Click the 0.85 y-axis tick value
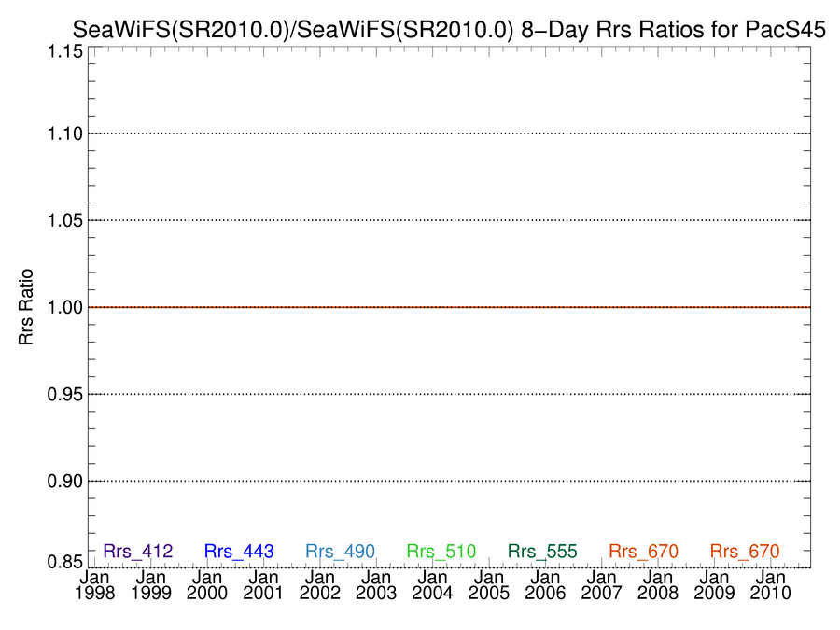This screenshot has width=840, height=630. point(64,562)
